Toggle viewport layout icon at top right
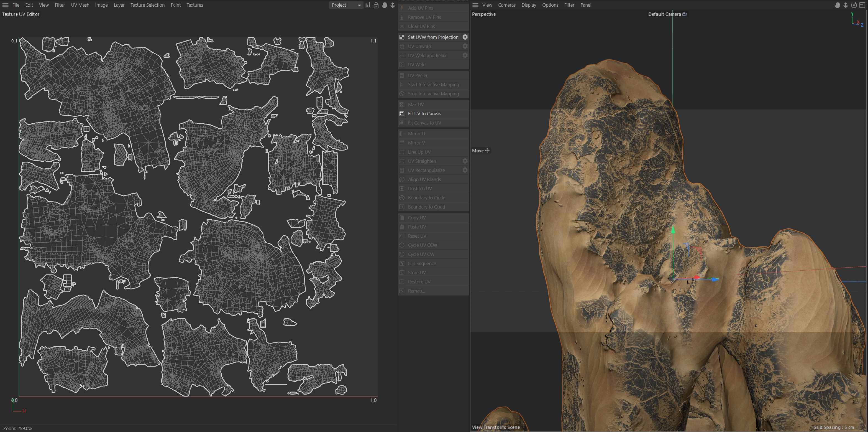The image size is (868, 432). [862, 5]
